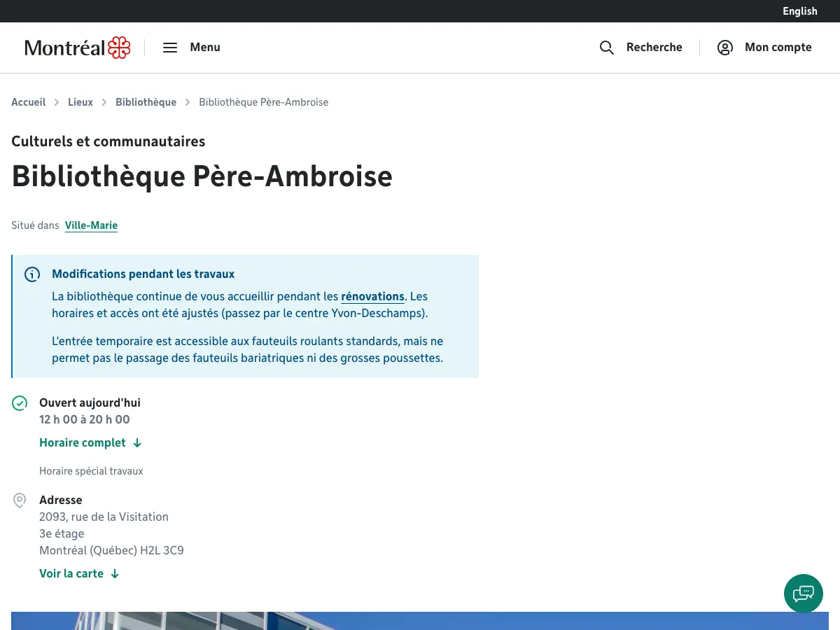Click the green open-status checkmark icon

(x=20, y=403)
